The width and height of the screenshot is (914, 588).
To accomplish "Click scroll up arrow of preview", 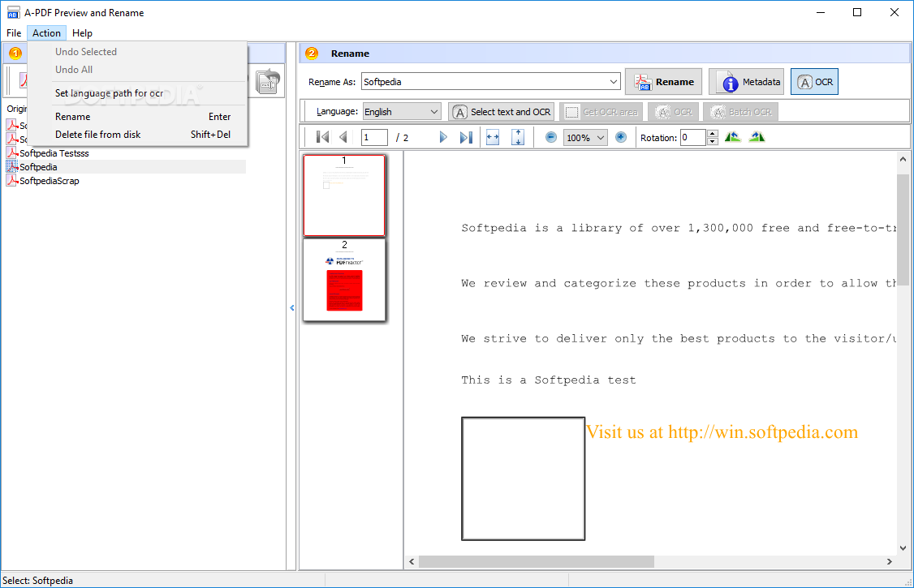I will [x=903, y=159].
